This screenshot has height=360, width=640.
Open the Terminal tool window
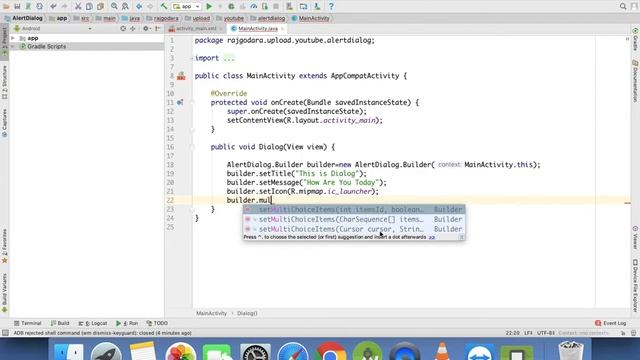coord(27,323)
